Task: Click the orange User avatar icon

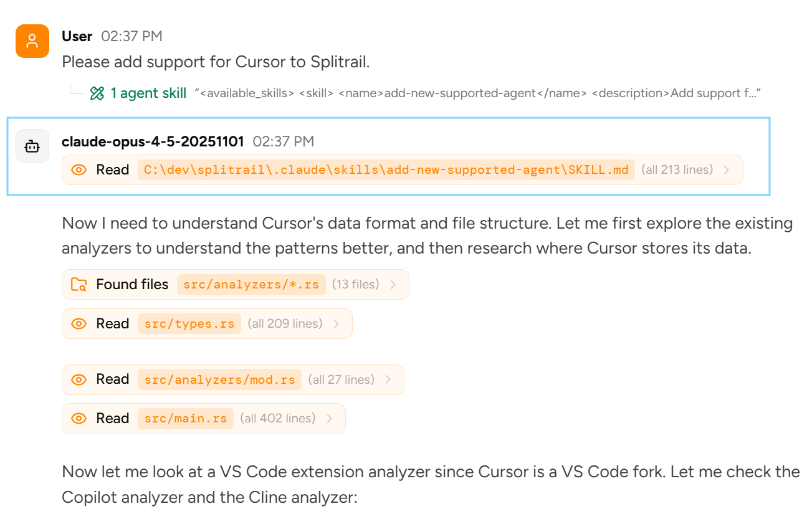Action: [x=32, y=41]
